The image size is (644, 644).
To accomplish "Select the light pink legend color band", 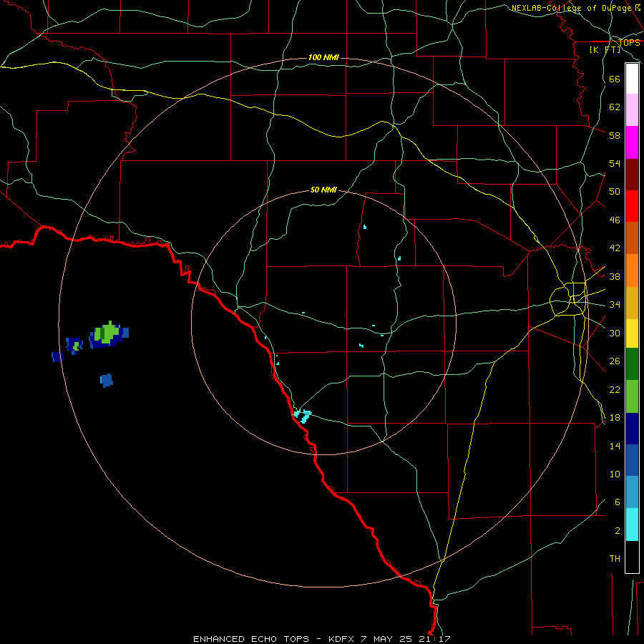I will [632, 109].
